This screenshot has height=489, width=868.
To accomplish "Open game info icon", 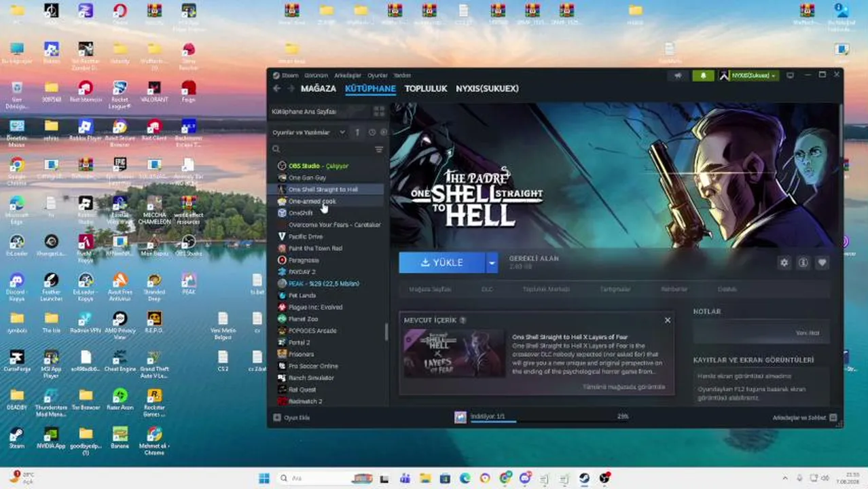I will (803, 262).
